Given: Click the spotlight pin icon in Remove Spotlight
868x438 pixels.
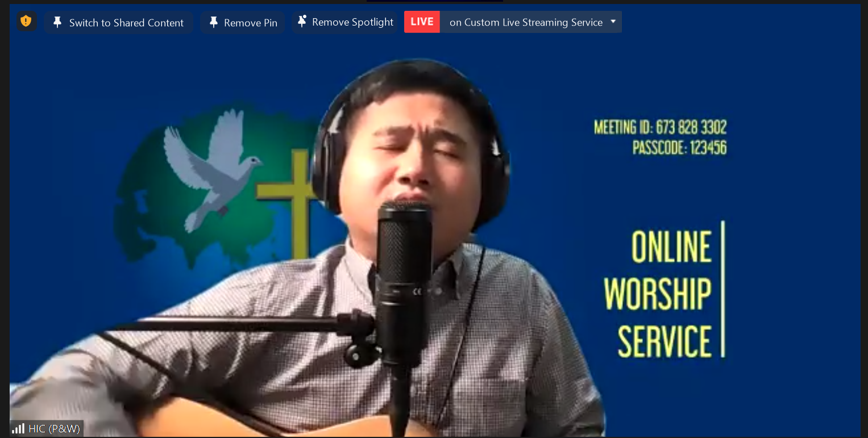Looking at the screenshot, I should pos(302,22).
